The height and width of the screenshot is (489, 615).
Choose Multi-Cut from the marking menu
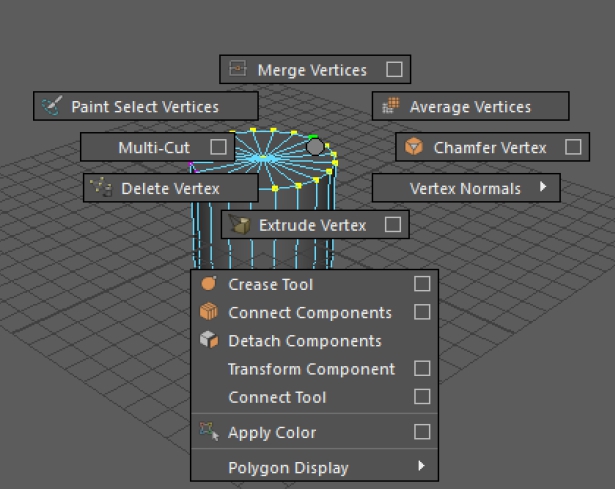pos(154,148)
